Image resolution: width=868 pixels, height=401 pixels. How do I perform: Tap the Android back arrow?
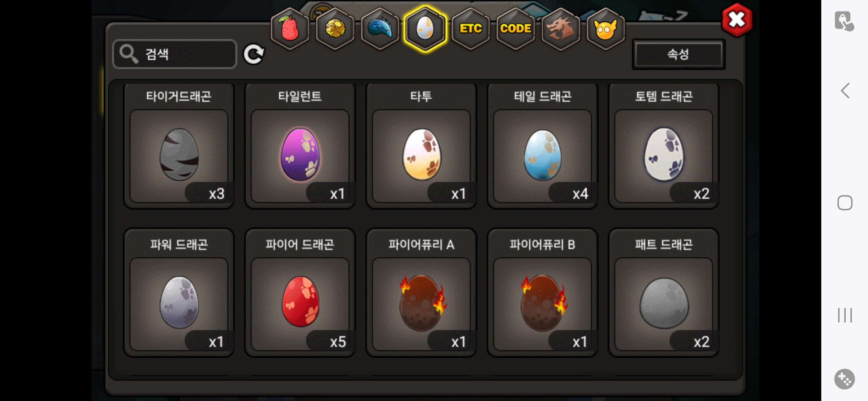(x=845, y=91)
